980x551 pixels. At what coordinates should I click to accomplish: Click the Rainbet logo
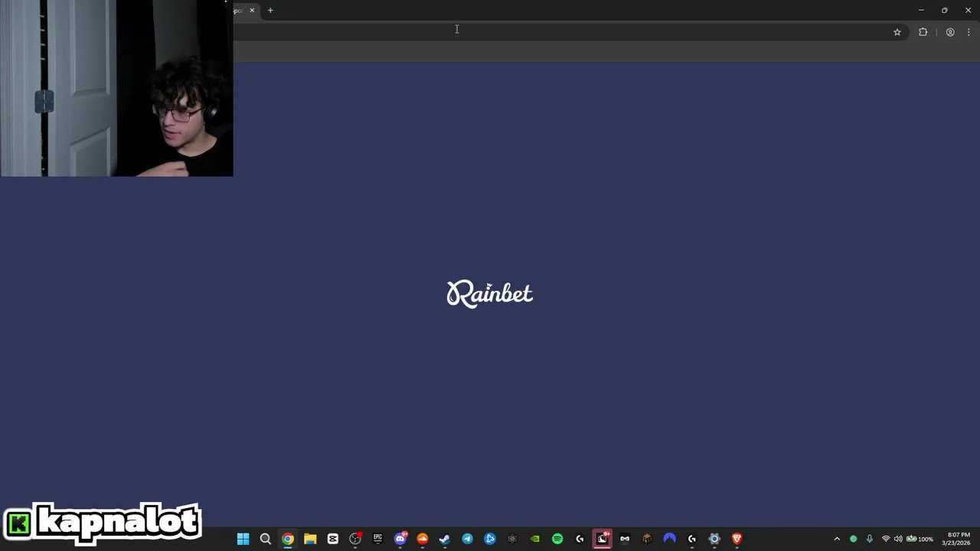pos(490,294)
